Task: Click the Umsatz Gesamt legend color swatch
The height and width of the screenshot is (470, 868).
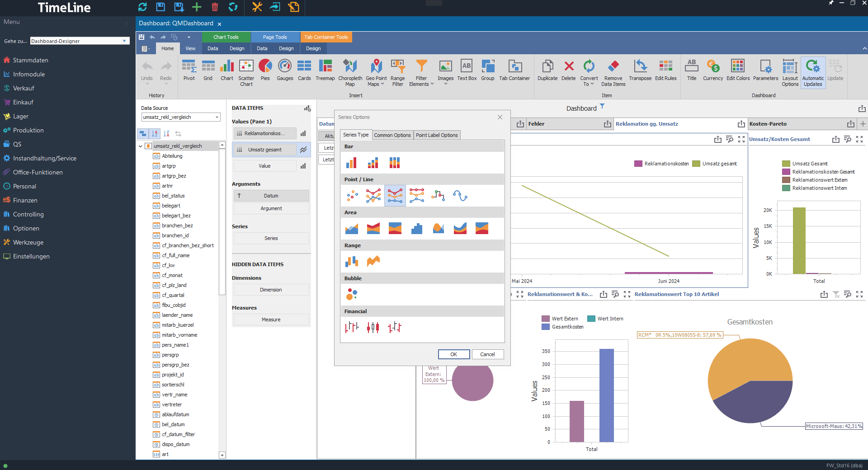Action: 785,164
